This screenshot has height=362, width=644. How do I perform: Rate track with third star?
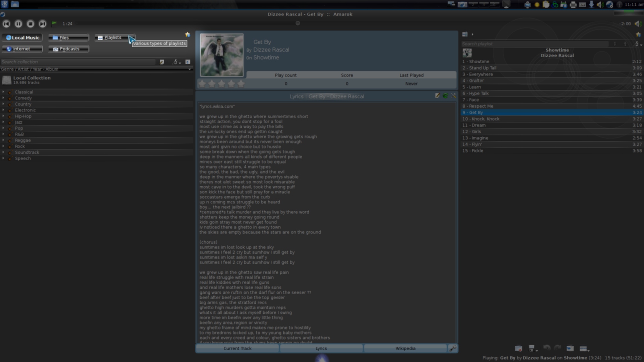222,84
